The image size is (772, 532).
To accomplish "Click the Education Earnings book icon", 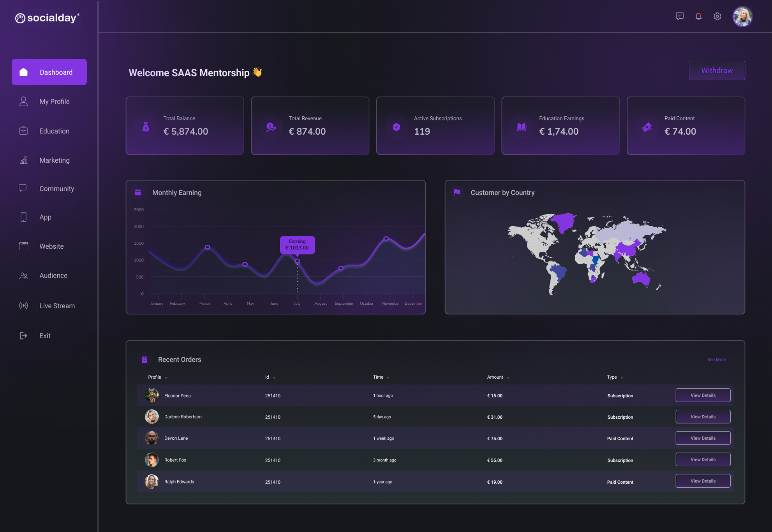I will click(521, 127).
